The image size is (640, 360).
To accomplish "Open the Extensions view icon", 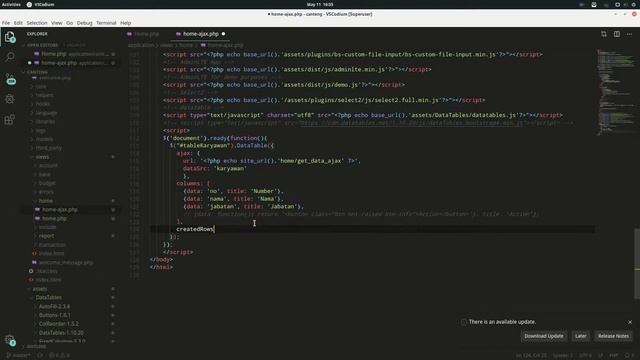I will (10, 120).
